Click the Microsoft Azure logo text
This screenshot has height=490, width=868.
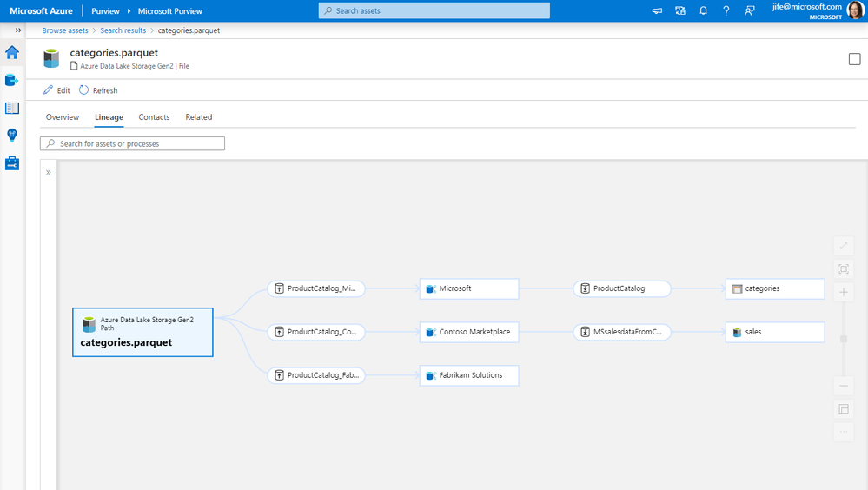[x=41, y=11]
